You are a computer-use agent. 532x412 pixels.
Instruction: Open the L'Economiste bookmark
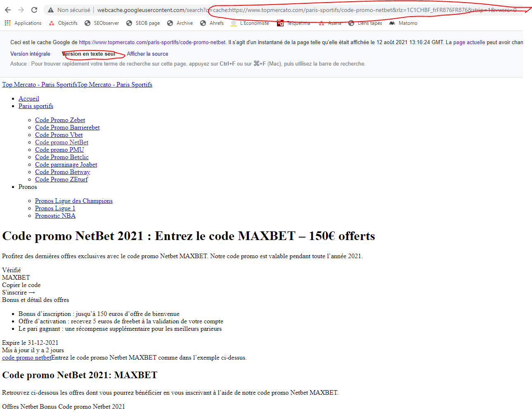coord(250,23)
